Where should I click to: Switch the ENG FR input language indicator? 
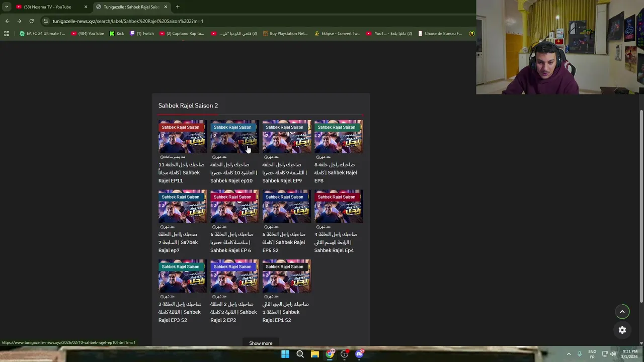click(592, 354)
